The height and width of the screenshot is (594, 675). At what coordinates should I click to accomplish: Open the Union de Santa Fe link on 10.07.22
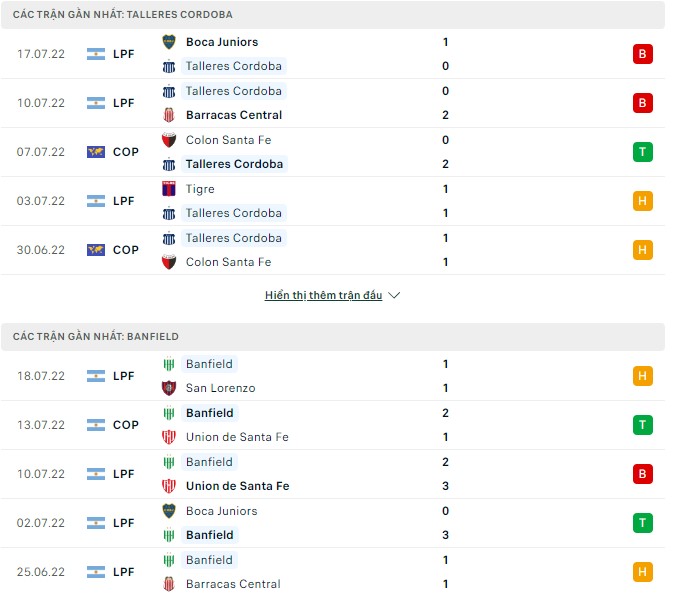[237, 486]
